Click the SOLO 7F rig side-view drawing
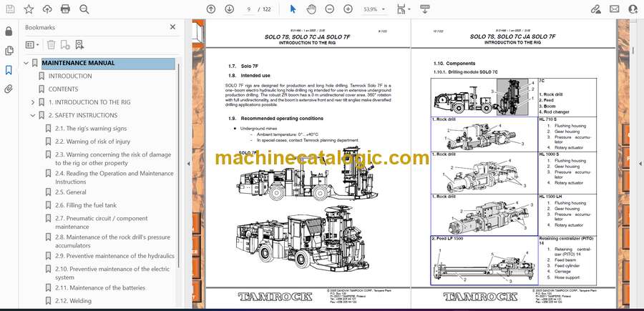This screenshot has width=644, height=311. pos(306,174)
